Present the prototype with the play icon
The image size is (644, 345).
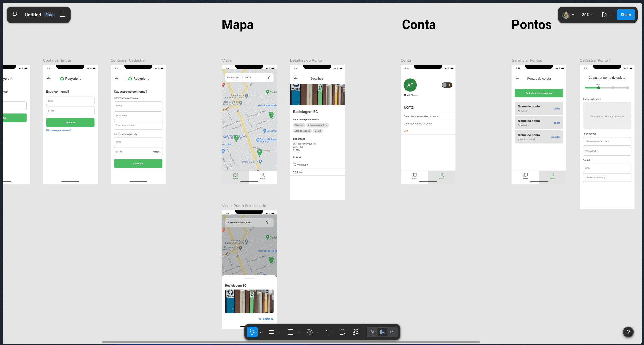[604, 15]
